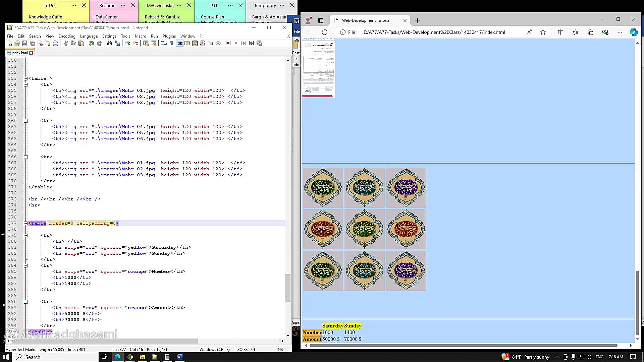
Task: Save the current recorded macro icon
Action: (x=259, y=43)
